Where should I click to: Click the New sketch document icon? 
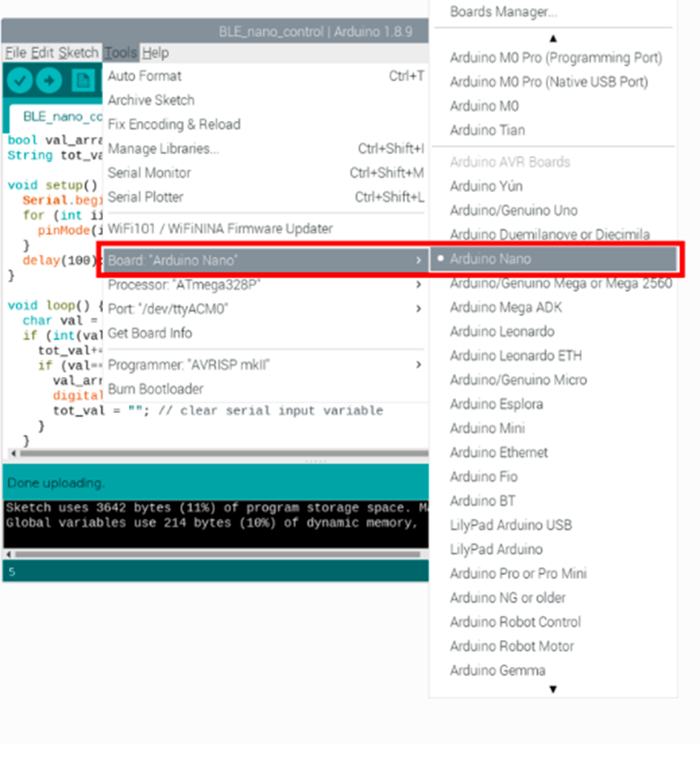[x=82, y=80]
